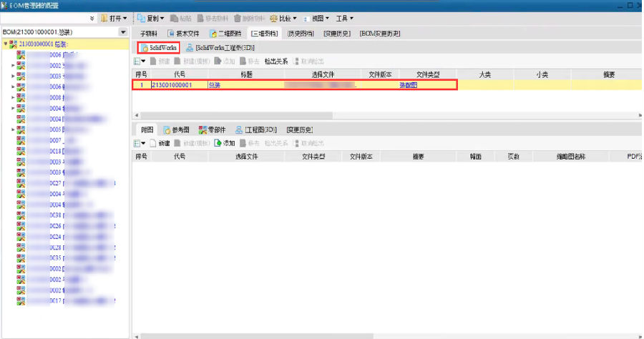Click 新建 in the 三维图档 toolbar
Screen dimensions: 644x339
(160, 62)
